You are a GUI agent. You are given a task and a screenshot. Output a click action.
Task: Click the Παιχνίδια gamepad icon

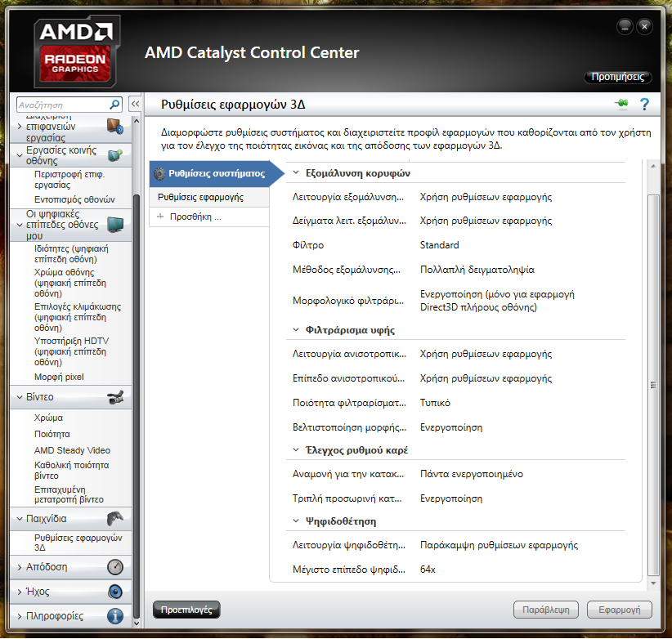pos(114,518)
